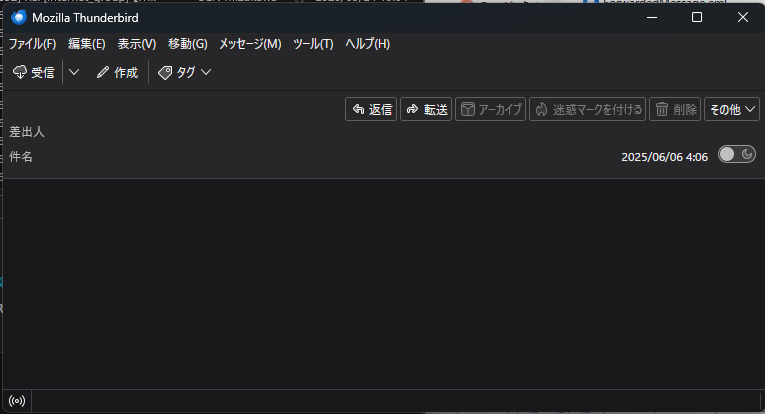Expand the dropdown arrow next to 受信

point(74,72)
